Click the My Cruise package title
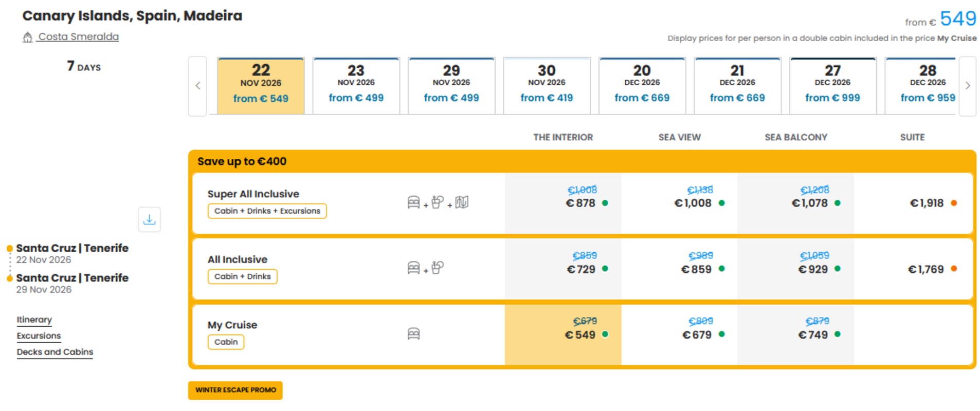Image resolution: width=980 pixels, height=411 pixels. tap(232, 325)
